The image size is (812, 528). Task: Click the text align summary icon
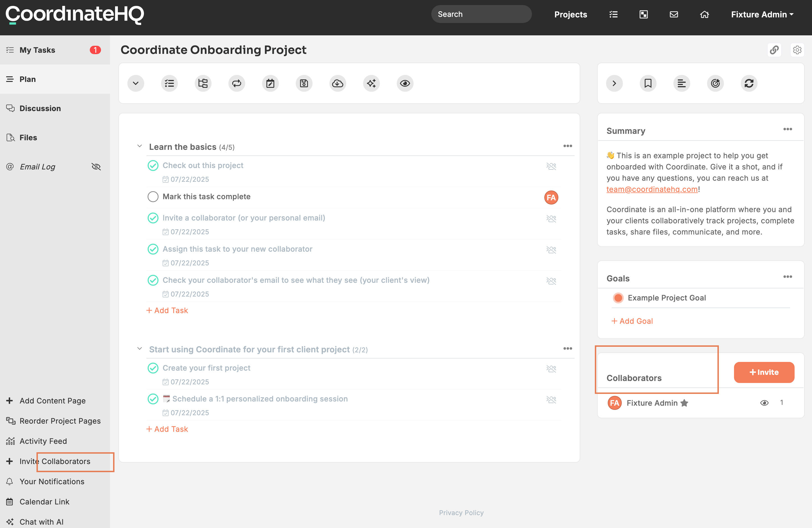[682, 83]
